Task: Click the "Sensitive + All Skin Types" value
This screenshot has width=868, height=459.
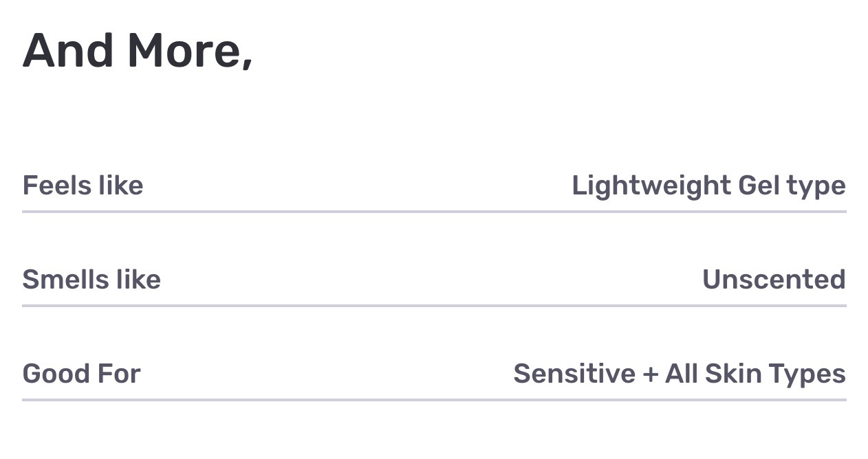Action: [x=680, y=374]
